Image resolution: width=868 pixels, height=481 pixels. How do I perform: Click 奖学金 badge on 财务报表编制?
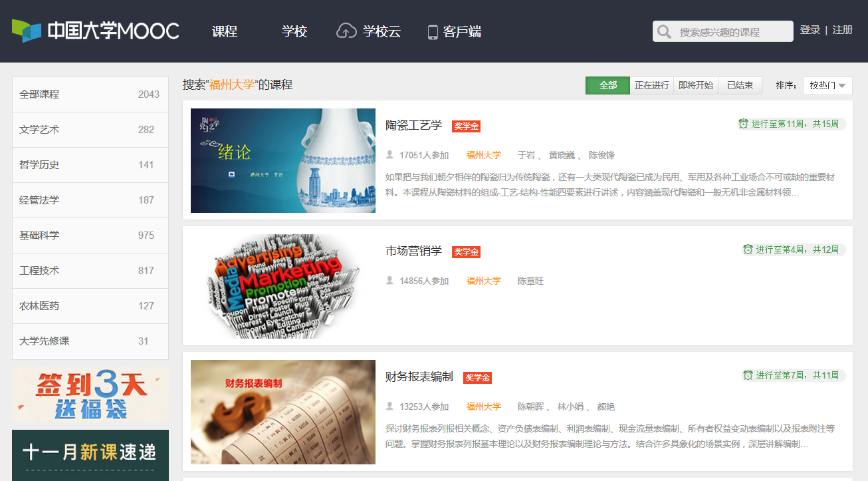point(477,378)
